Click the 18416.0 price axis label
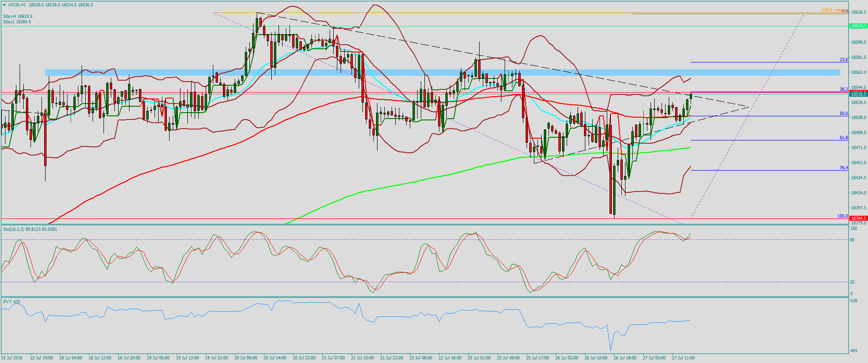The height and width of the screenshot is (363, 868). point(858,193)
